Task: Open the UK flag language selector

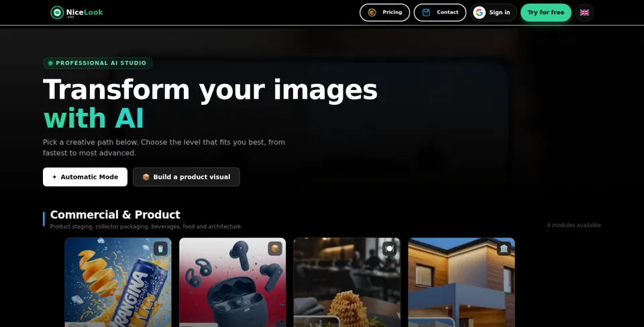Action: (x=584, y=12)
